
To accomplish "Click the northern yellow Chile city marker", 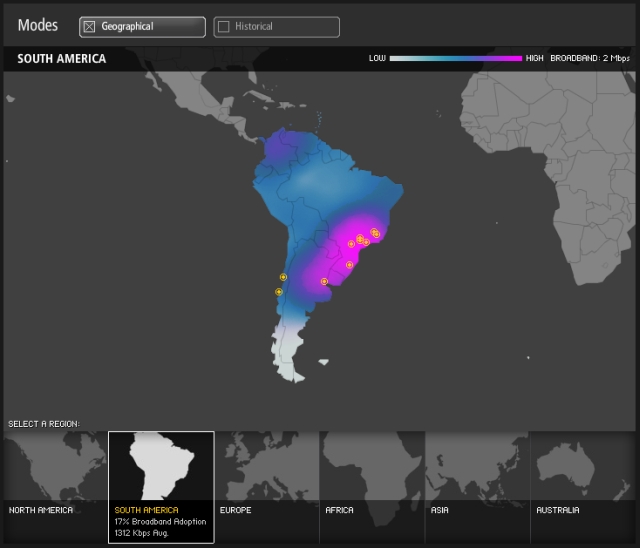I will click(x=283, y=277).
